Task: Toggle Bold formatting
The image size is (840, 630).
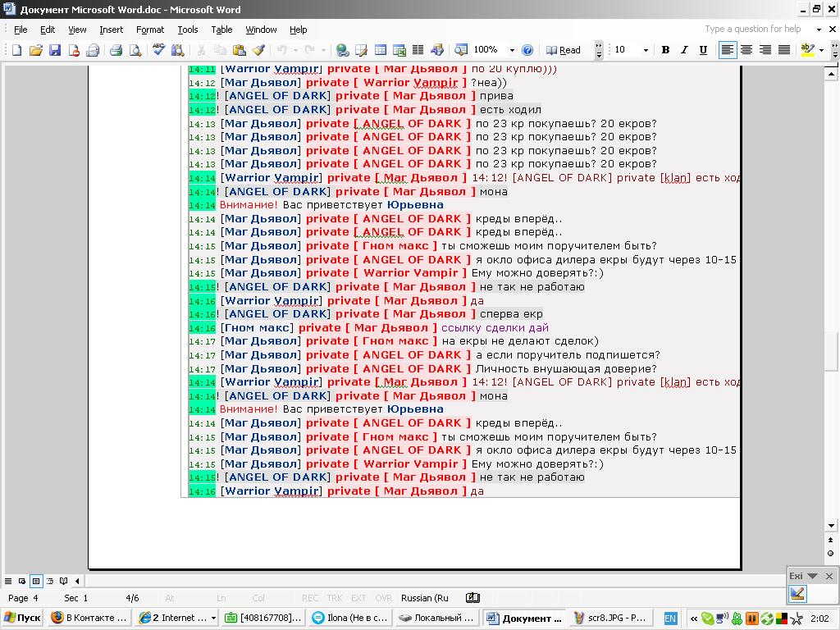Action: click(x=665, y=50)
